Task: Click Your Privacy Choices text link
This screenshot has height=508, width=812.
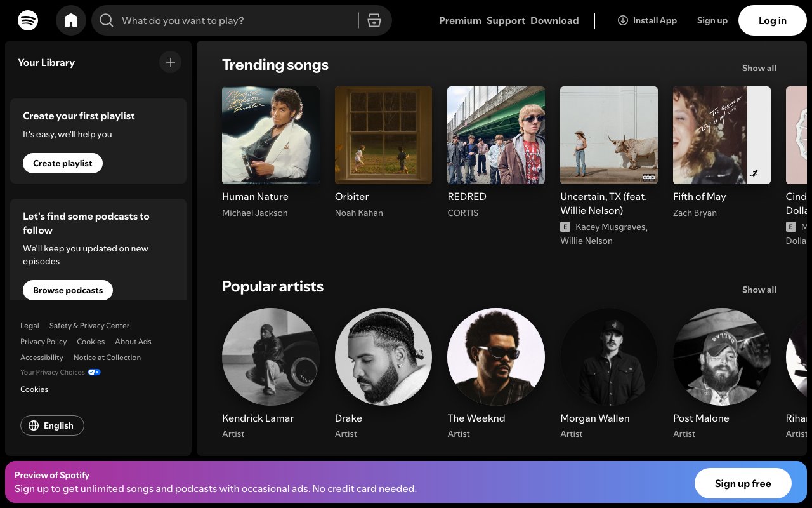Action: point(53,372)
